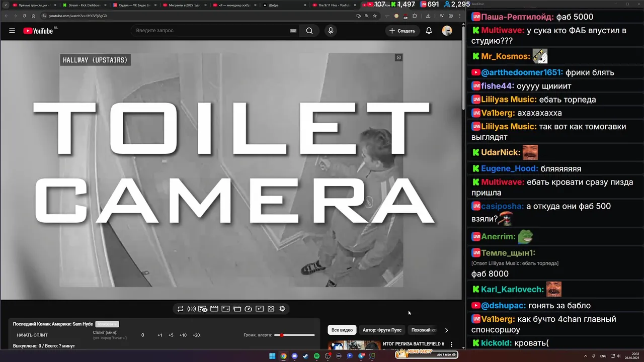Click the audio broadcast waves toolbar icon
Viewport: 644px width, 362px height.
coord(191,309)
